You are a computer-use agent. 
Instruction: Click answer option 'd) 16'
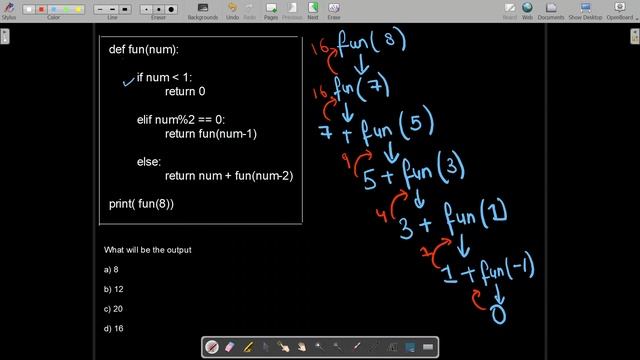[x=113, y=329]
